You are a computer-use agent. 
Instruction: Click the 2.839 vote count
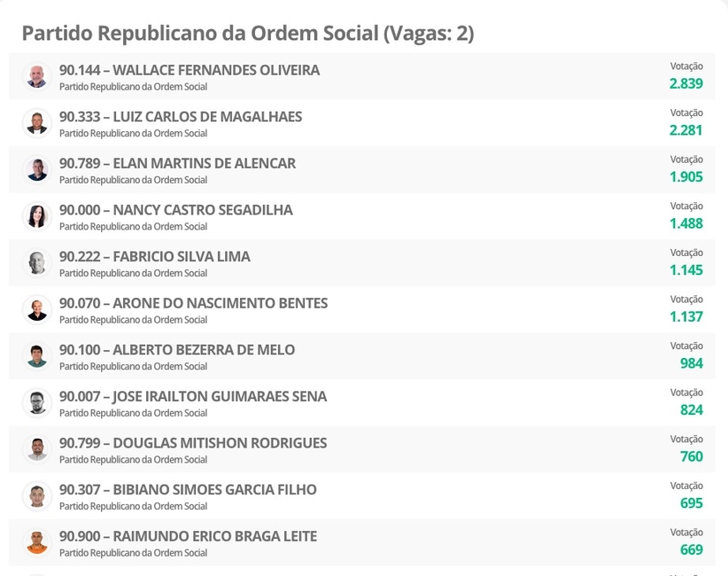685,83
